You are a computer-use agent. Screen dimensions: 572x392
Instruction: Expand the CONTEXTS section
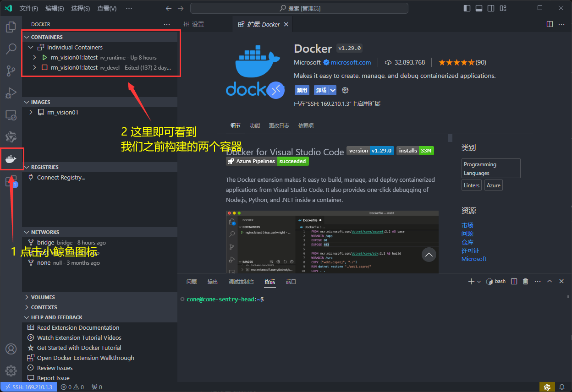point(99,307)
